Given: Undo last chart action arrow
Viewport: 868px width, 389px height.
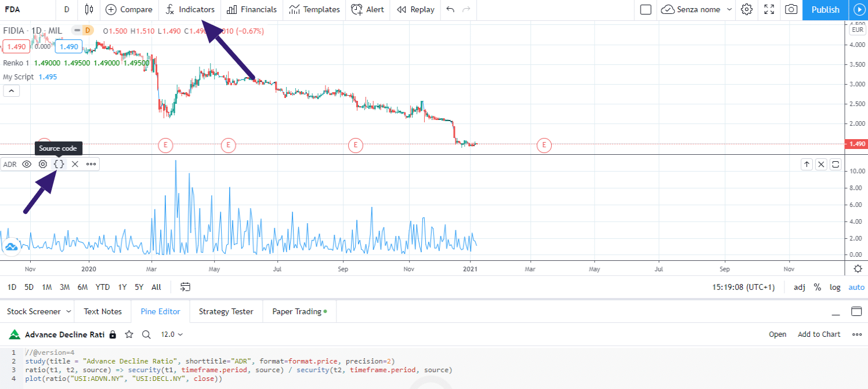Looking at the screenshot, I should pyautogui.click(x=451, y=9).
